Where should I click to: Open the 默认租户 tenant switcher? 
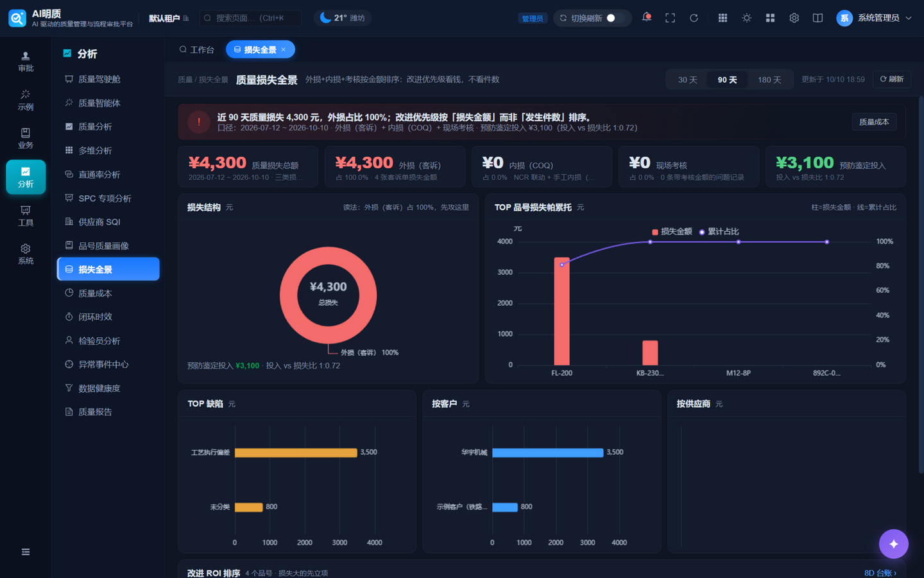click(169, 18)
